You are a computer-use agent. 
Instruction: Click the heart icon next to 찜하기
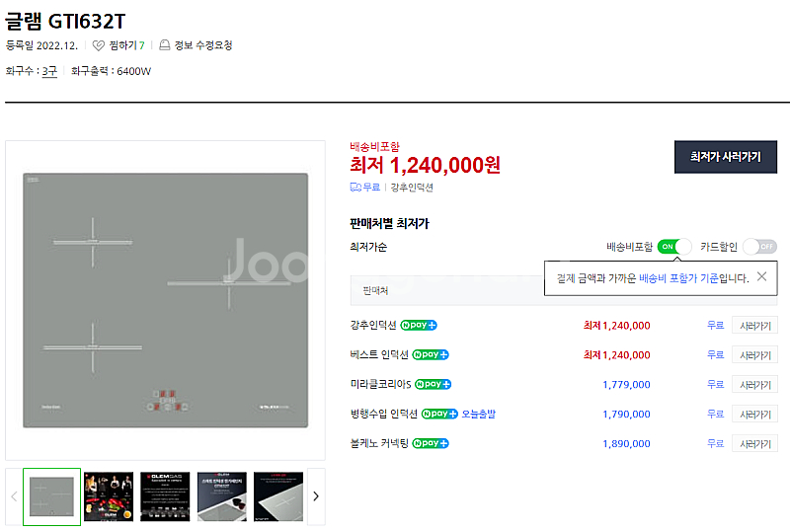tap(99, 45)
